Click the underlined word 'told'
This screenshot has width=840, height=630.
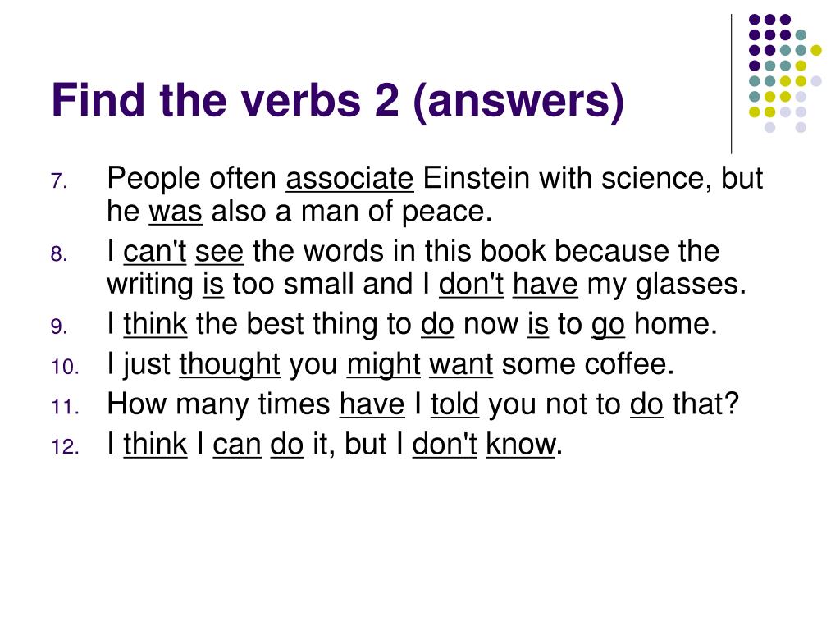tap(454, 404)
